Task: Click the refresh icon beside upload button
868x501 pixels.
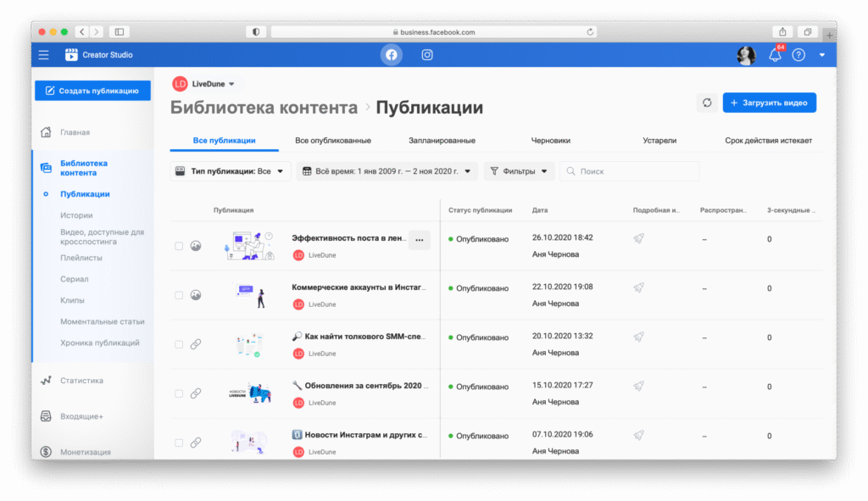Action: pos(706,103)
